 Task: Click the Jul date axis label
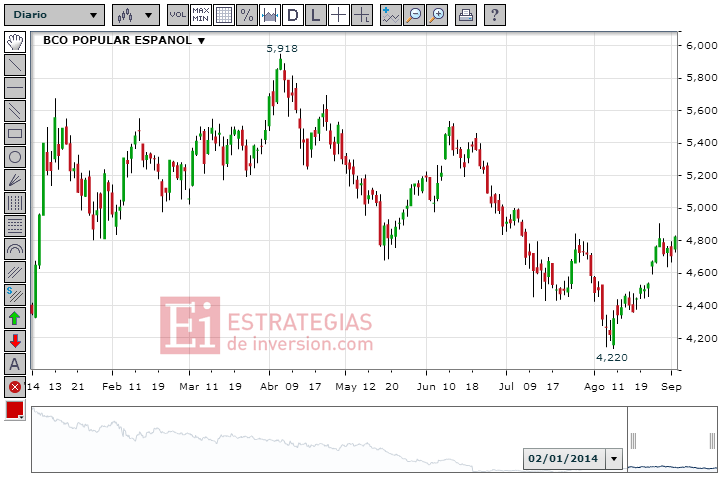506,387
